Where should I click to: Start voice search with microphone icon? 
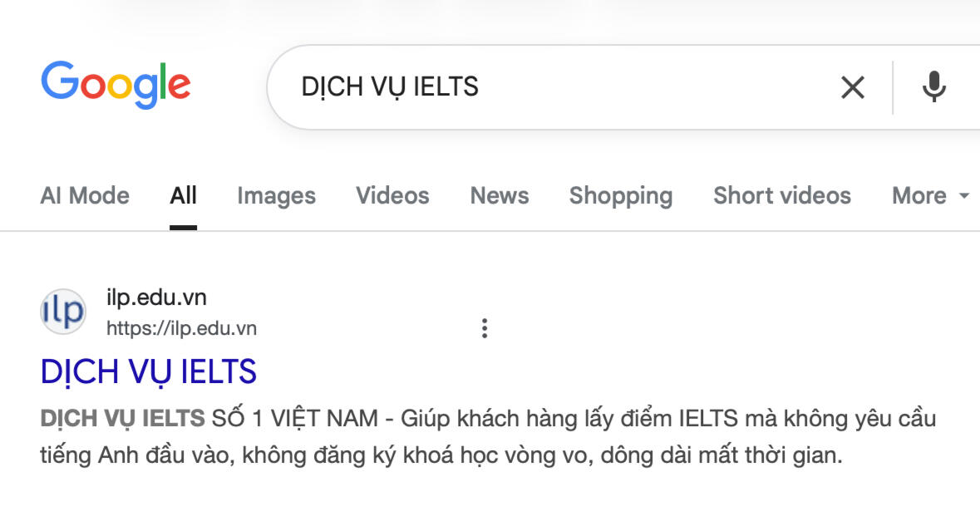(x=933, y=87)
